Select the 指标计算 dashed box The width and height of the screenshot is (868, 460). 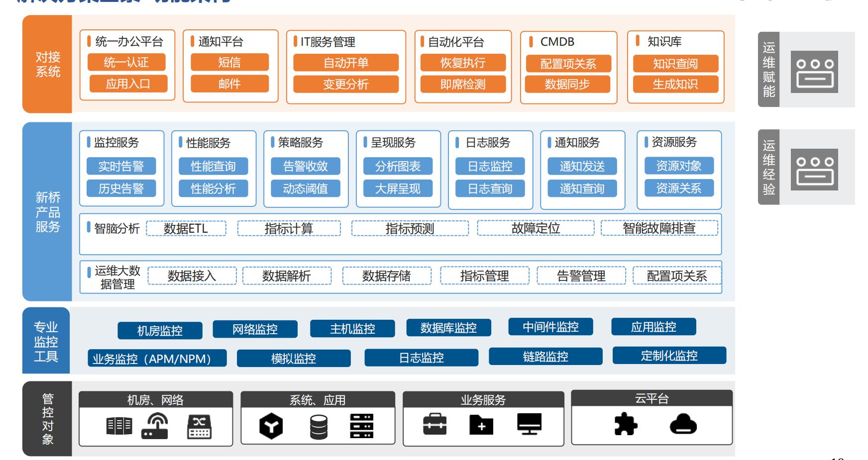289,228
